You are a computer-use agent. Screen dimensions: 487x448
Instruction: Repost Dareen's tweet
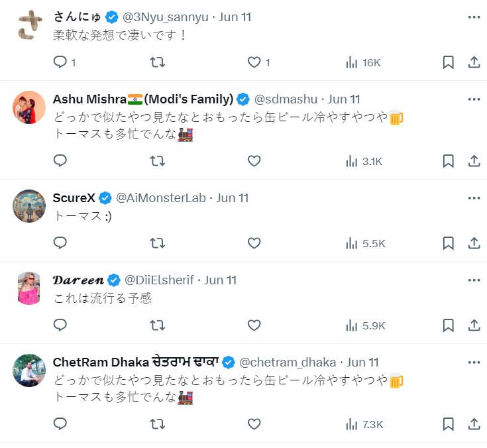pyautogui.click(x=157, y=325)
